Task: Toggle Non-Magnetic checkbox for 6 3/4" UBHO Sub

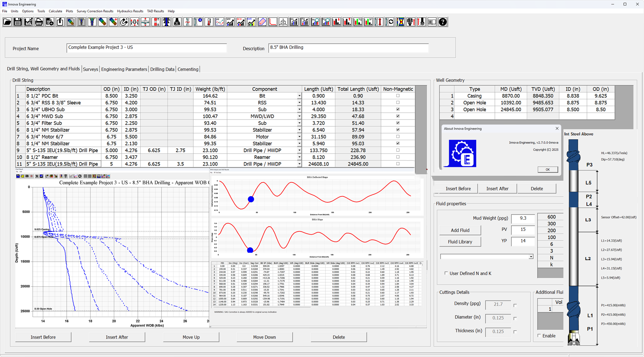Action: pos(398,109)
